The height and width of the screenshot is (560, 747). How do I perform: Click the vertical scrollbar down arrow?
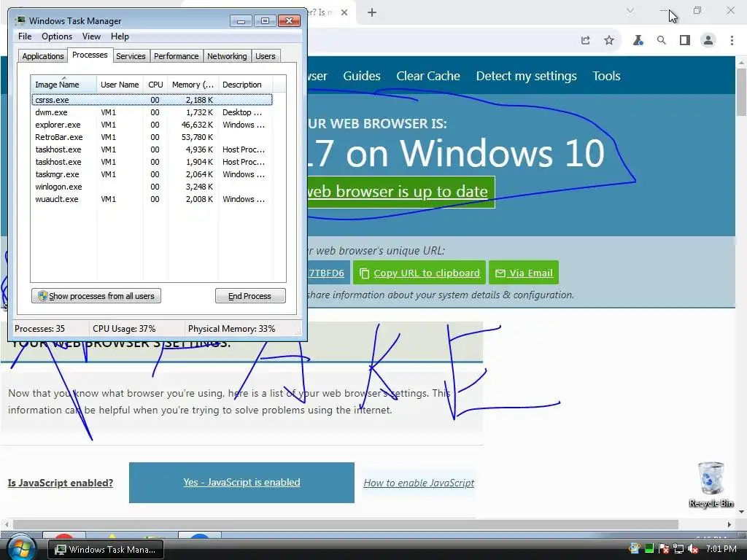click(x=741, y=513)
